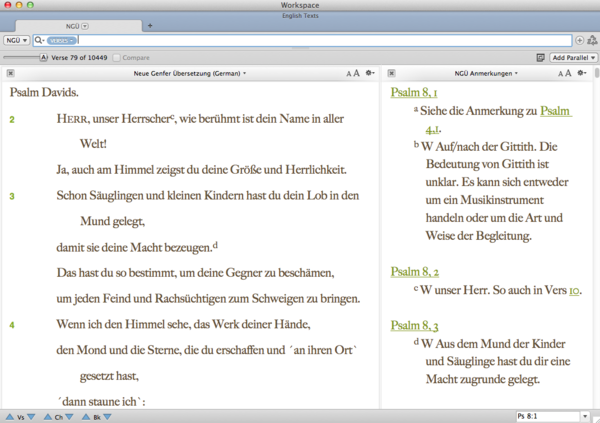Go to the previous verse with up arrow
Viewport: 600px width, 423px height.
(x=8, y=416)
